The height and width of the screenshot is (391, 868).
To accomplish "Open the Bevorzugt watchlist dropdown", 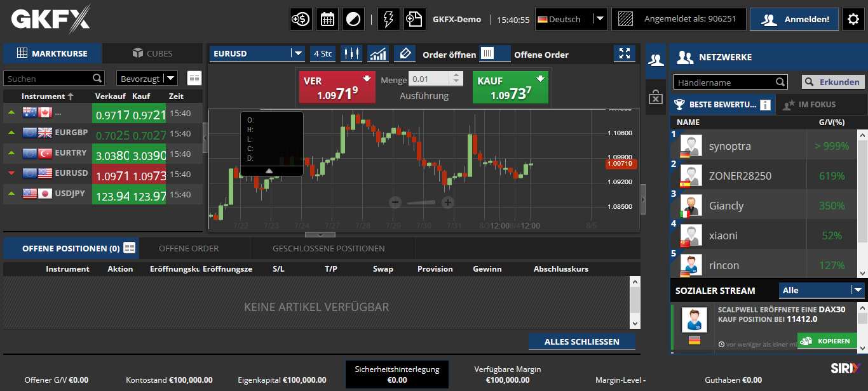I will (x=147, y=79).
